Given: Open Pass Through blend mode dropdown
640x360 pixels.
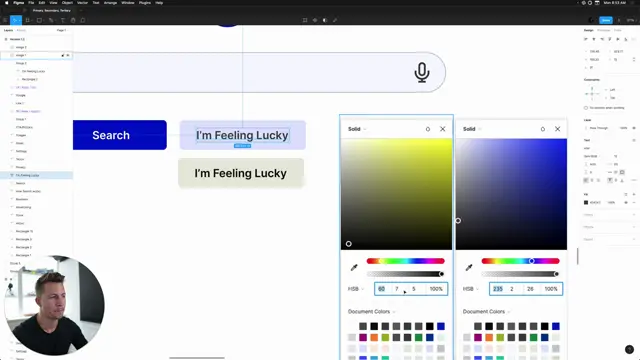Looking at the screenshot, I should click(598, 128).
